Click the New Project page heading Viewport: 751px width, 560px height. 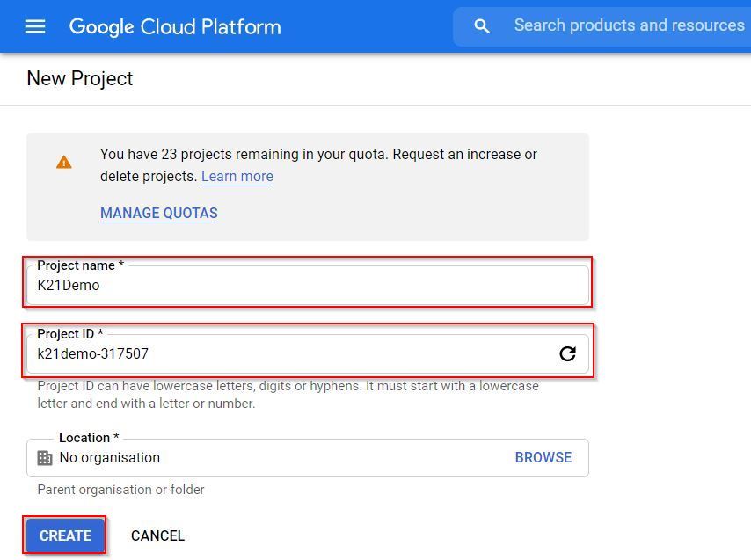point(80,78)
